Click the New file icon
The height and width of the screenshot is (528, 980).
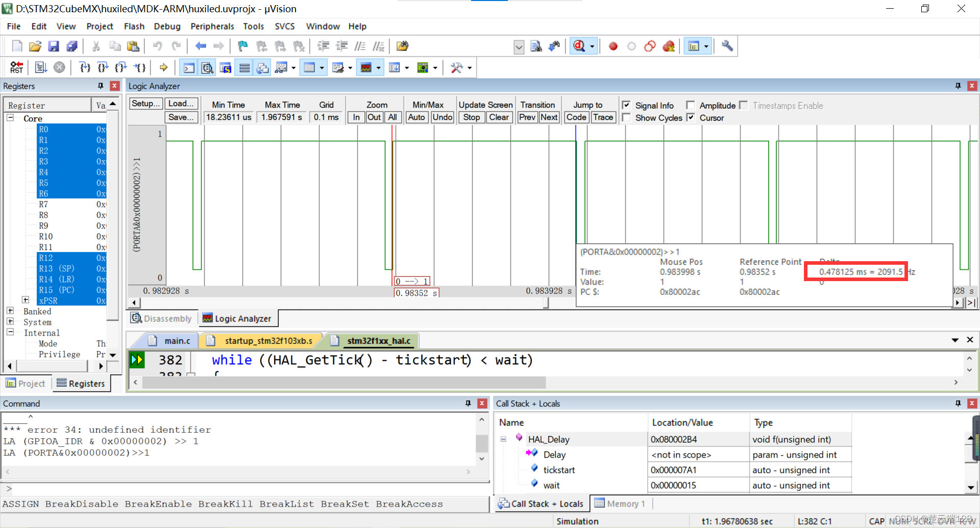point(17,46)
